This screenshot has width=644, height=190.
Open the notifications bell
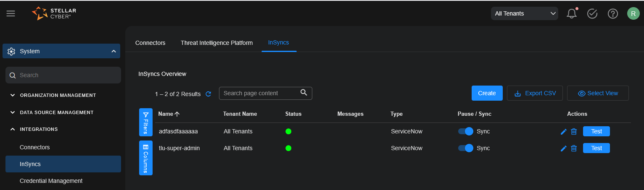571,14
